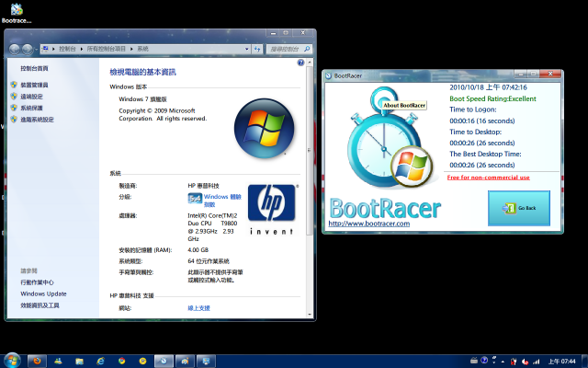Focus the Control Panel search field

point(288,49)
